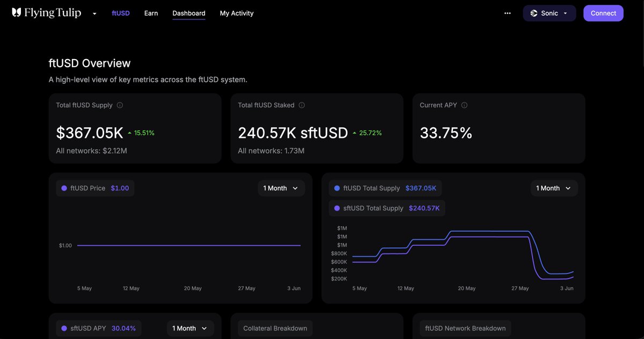Click the 240.57K sftUSD staked value
The height and width of the screenshot is (339, 644).
click(x=293, y=133)
